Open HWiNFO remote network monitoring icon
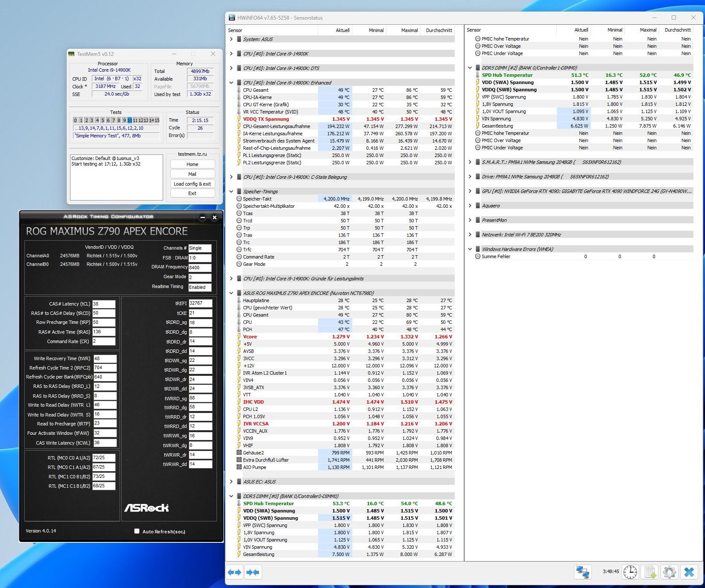 pos(582,572)
